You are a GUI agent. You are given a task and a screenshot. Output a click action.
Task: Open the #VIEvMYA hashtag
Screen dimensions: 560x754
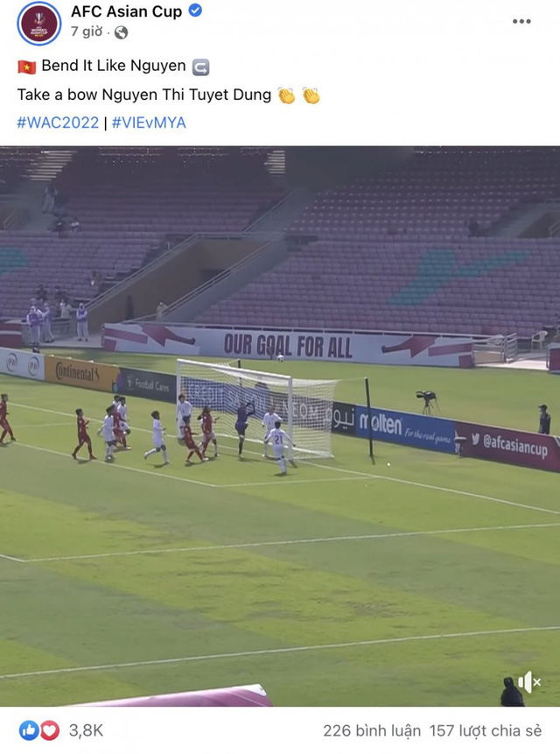point(149,123)
